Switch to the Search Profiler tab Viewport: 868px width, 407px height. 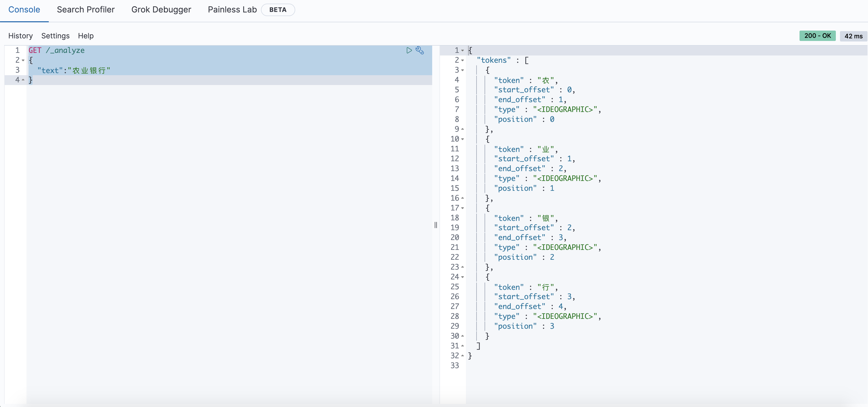(86, 10)
